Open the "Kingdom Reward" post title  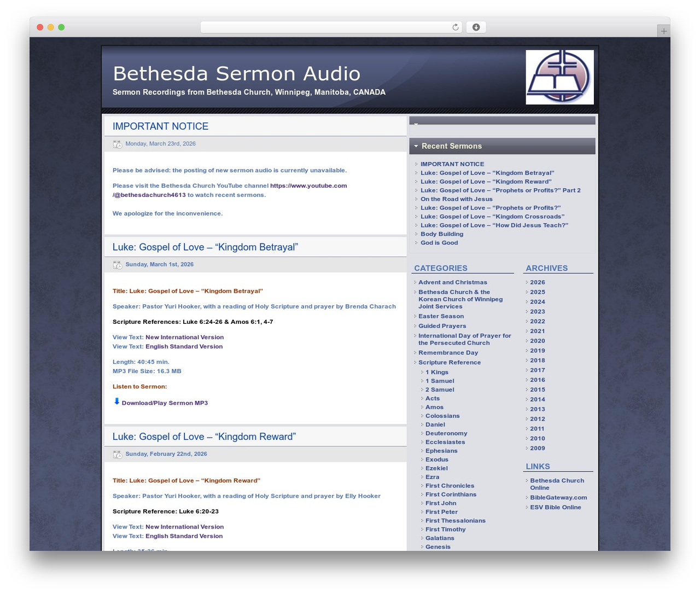tap(204, 437)
